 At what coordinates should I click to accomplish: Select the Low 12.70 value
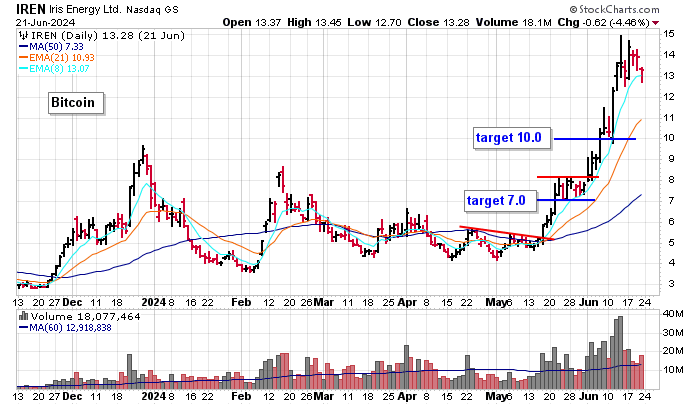point(374,22)
